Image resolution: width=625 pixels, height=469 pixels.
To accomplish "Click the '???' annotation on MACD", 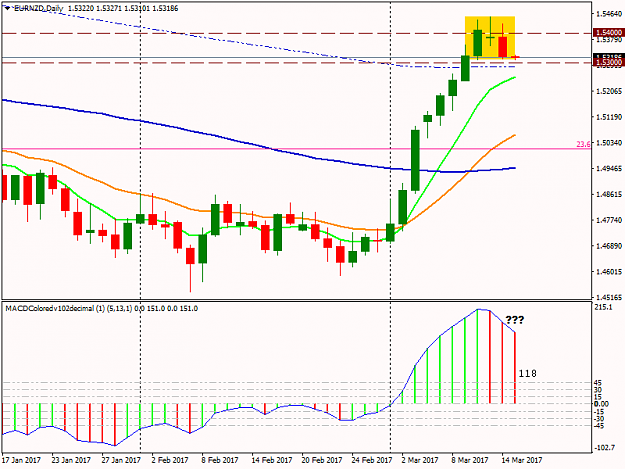I will click(x=515, y=320).
